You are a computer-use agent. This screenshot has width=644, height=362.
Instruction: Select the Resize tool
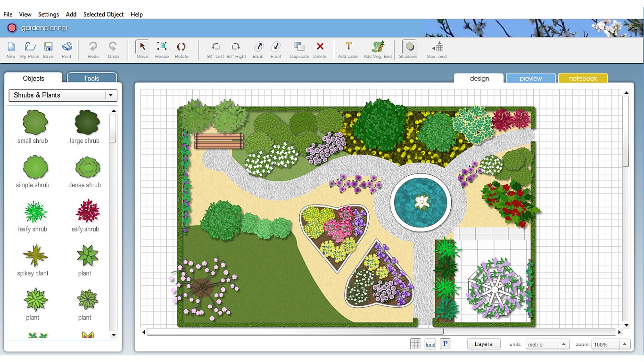162,49
